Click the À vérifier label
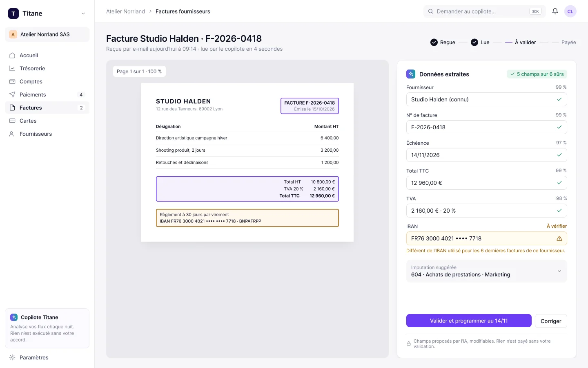The image size is (588, 368). click(557, 226)
